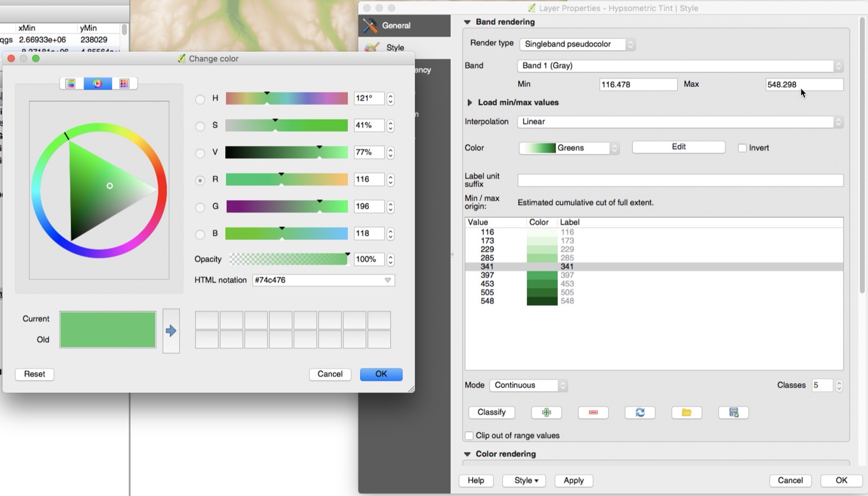Click OK in Layer Properties
Viewport: 868px width, 496px height.
click(x=841, y=481)
